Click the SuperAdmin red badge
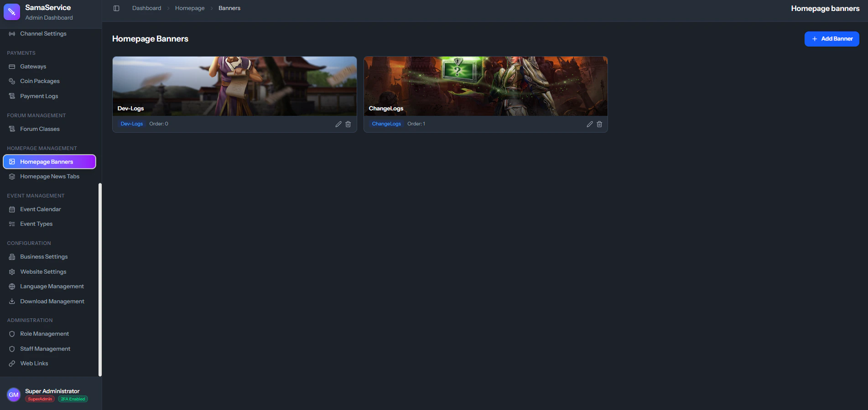The width and height of the screenshot is (868, 410). tap(40, 399)
